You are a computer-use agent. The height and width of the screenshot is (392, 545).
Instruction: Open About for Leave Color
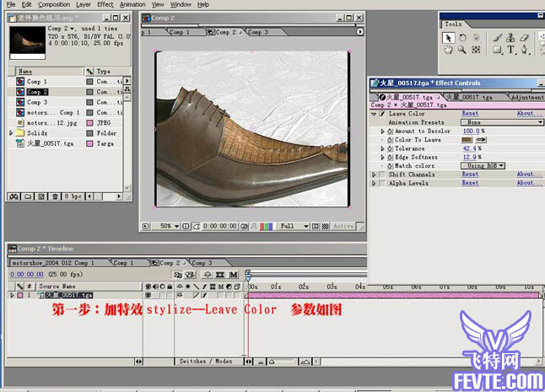[x=528, y=114]
